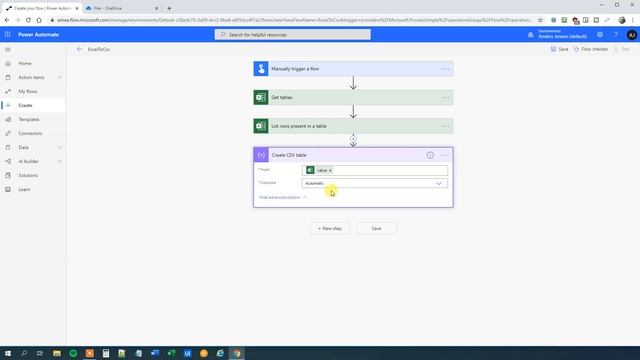Open Solutions in the sidebar
This screenshot has width=640, height=360.
(x=28, y=176)
